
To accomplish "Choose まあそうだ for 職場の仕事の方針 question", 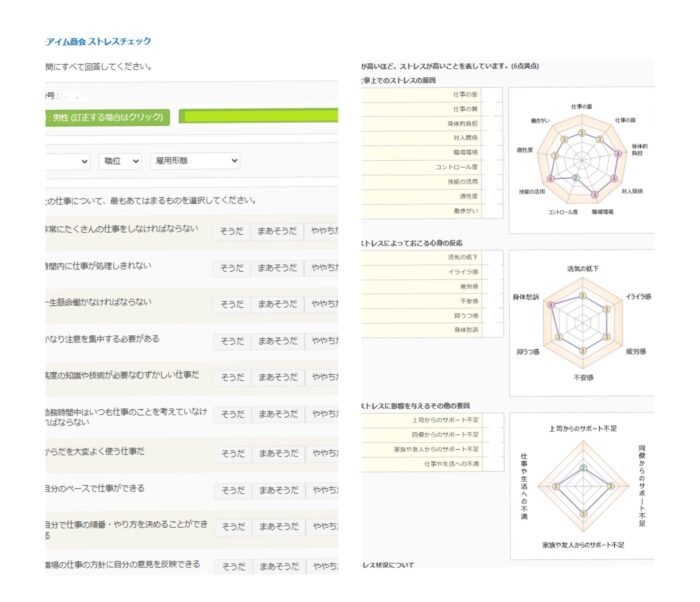I will pyautogui.click(x=276, y=567).
